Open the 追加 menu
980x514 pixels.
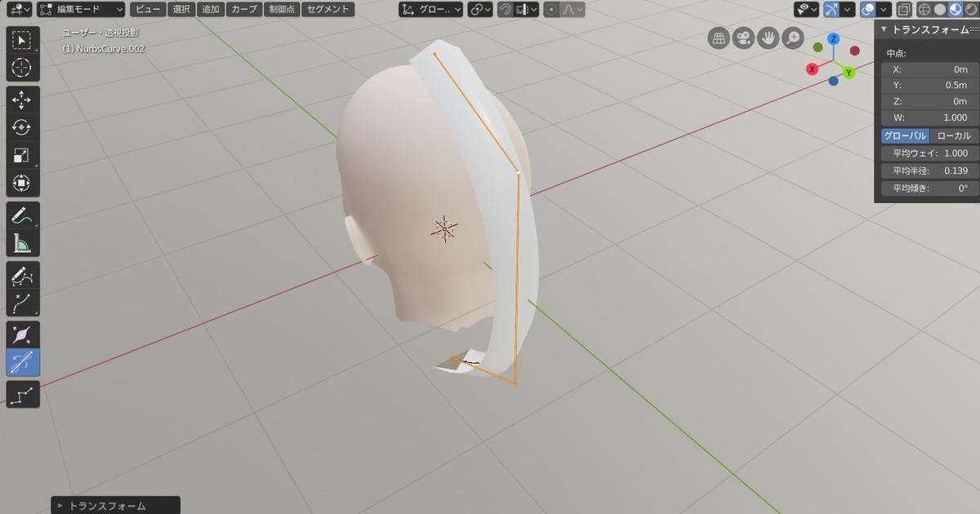211,10
